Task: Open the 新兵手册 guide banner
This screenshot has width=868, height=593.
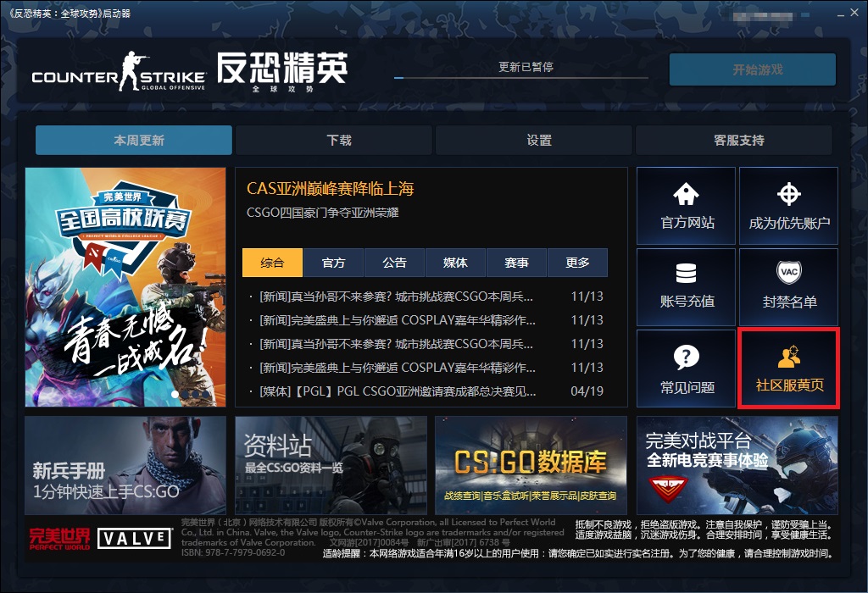Action: pos(125,465)
